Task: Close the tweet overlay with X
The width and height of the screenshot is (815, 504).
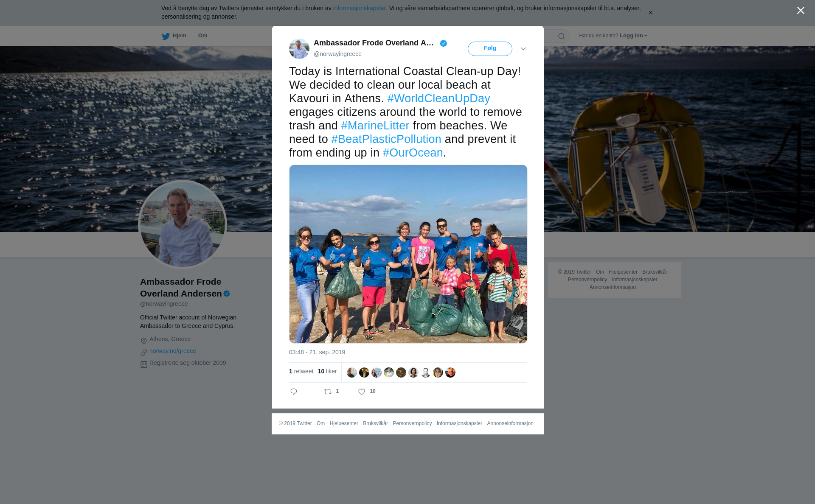Action: (x=801, y=11)
